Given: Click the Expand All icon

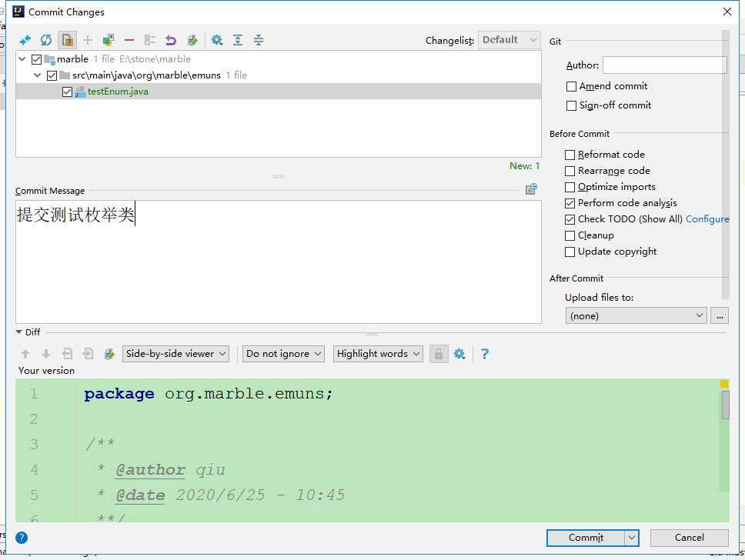Looking at the screenshot, I should click(238, 40).
